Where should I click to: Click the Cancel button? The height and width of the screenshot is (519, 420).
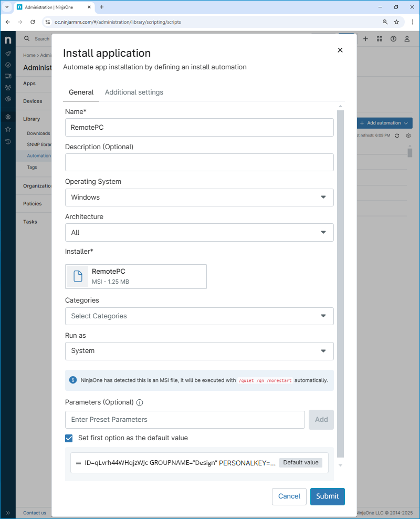tap(289, 496)
